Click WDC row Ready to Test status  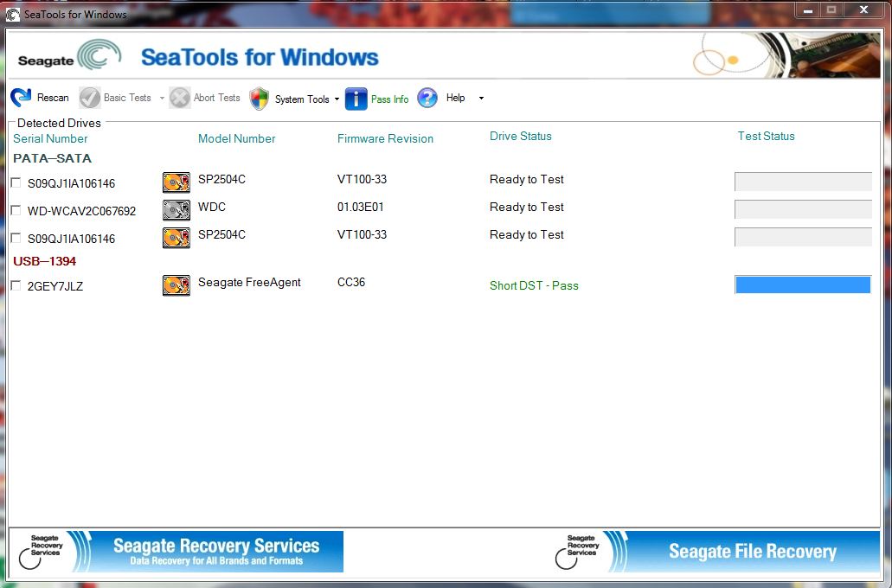pyautogui.click(x=527, y=207)
